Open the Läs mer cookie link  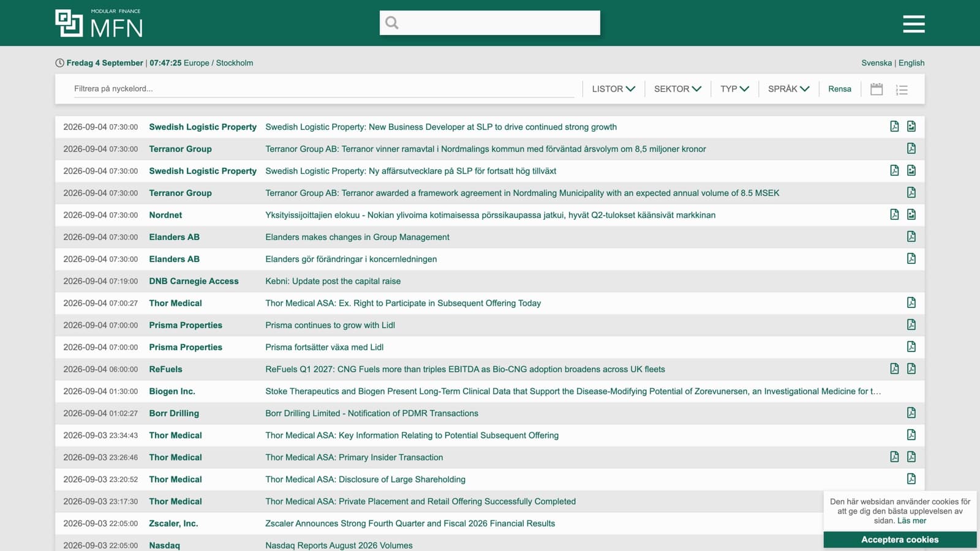911,521
